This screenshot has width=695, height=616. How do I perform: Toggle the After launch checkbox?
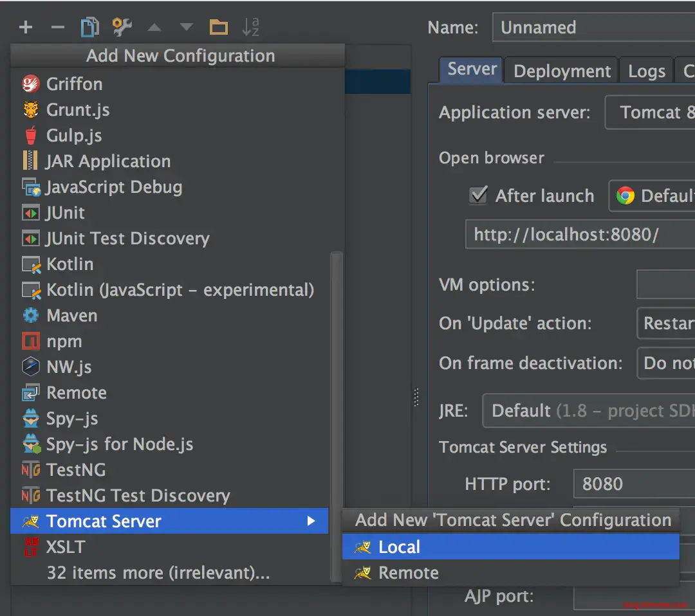pos(478,195)
